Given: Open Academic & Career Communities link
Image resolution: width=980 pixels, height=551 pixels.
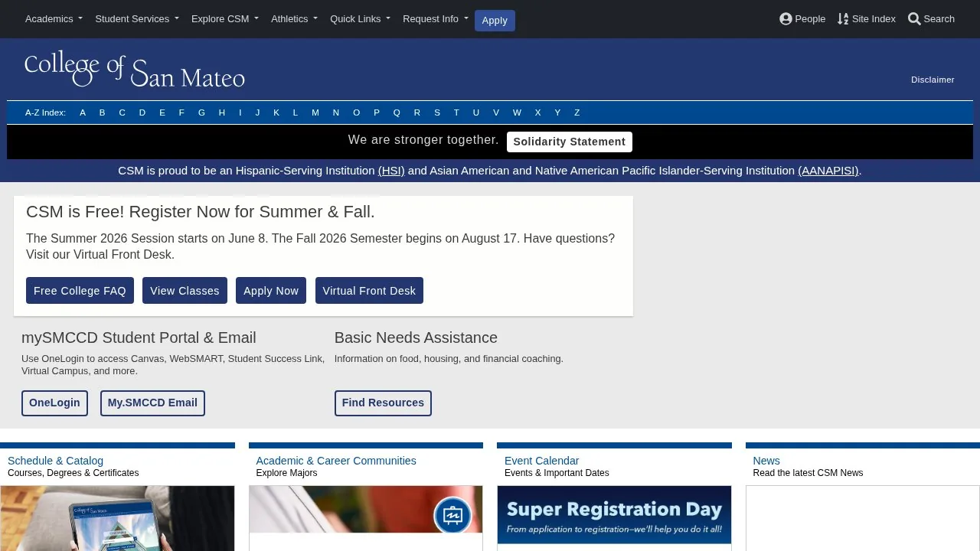Looking at the screenshot, I should 336,461.
